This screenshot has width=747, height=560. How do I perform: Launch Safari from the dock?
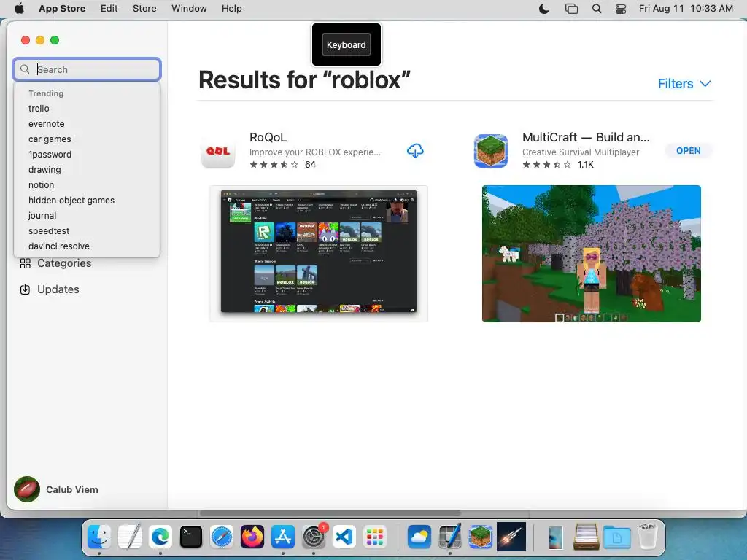222,537
